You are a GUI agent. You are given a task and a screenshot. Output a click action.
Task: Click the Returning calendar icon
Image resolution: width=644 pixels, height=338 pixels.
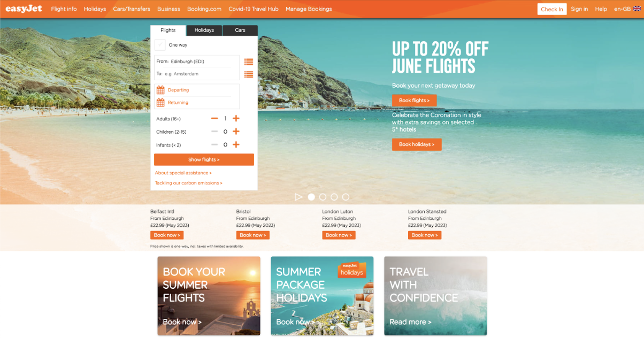click(x=160, y=102)
